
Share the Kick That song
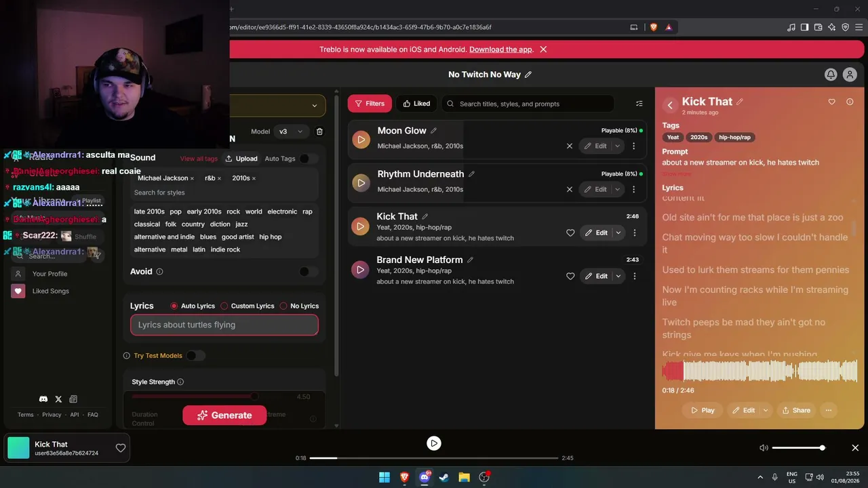pos(796,410)
